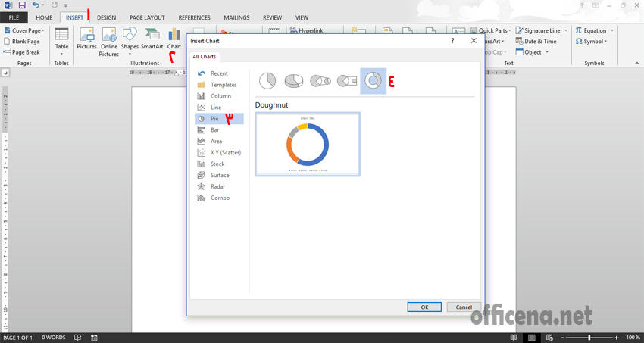Click the Chart icon in ribbon
644x343 pixels.
tap(174, 39)
